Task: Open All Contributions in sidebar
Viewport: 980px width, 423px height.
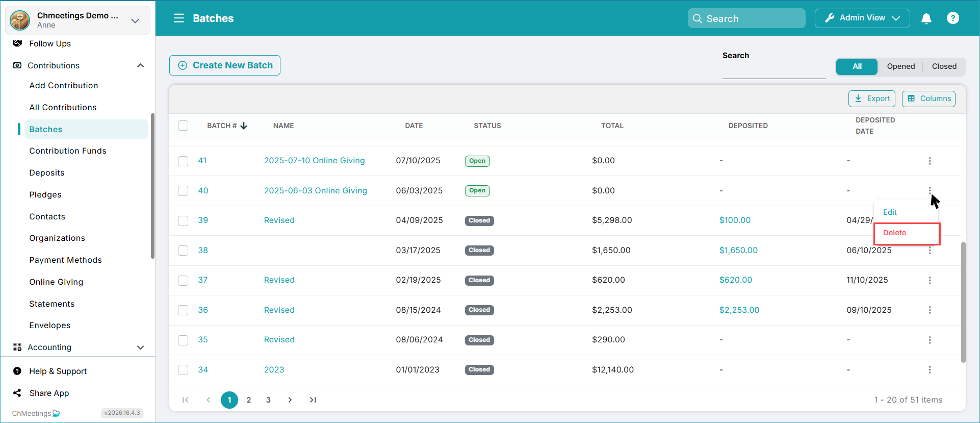Action: pos(63,108)
